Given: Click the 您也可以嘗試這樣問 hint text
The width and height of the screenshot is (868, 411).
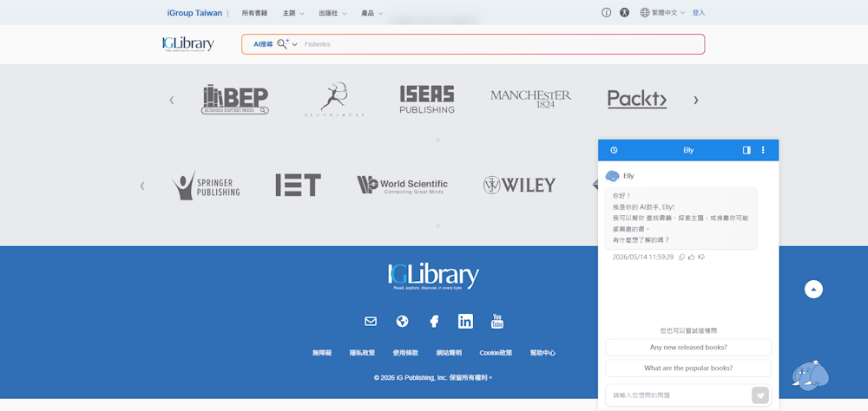Looking at the screenshot, I should click(x=688, y=330).
